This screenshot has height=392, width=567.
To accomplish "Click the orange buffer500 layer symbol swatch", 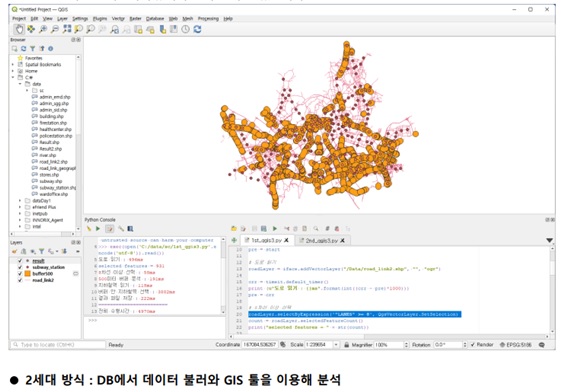I will point(27,274).
